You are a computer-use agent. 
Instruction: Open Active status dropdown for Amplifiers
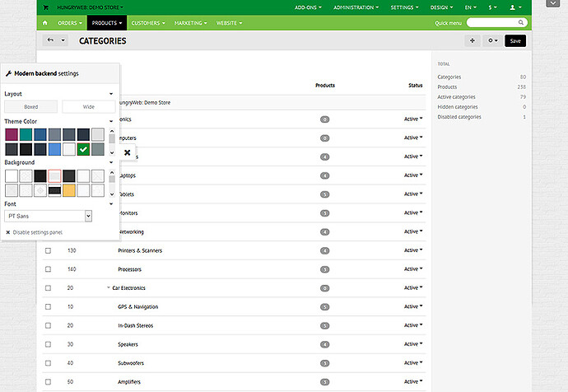tap(413, 382)
